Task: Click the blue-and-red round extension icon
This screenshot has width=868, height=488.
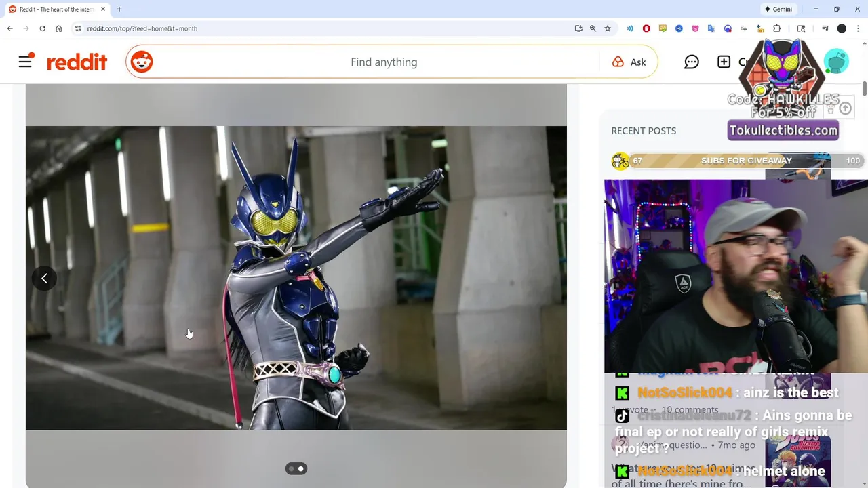Action: point(728,28)
